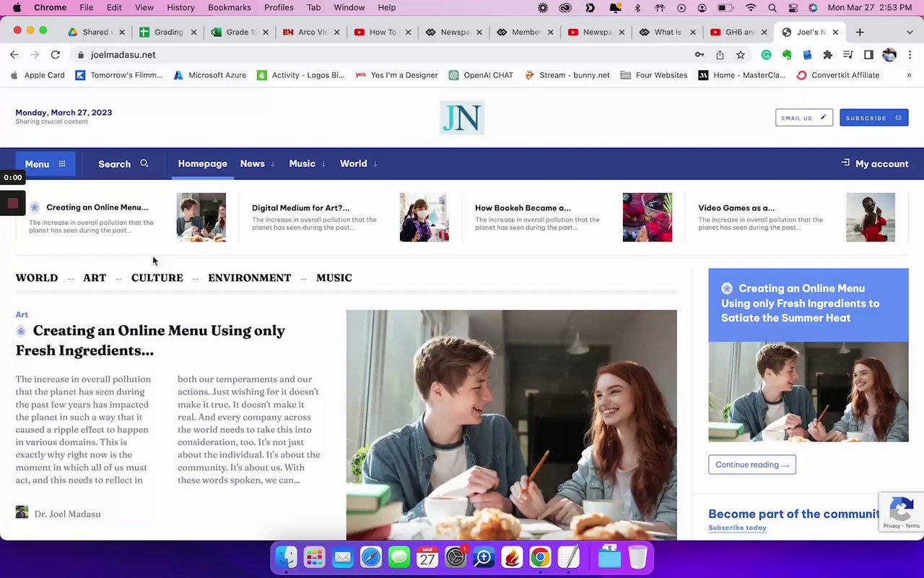Click the Email Us button

coord(804,118)
